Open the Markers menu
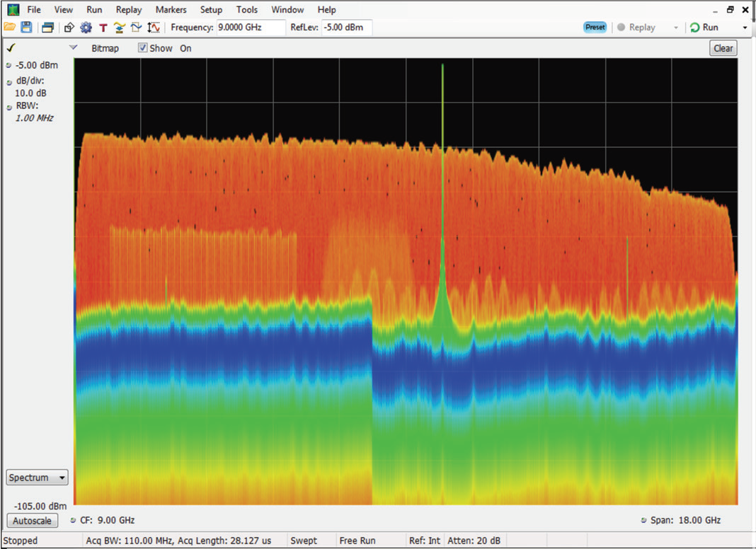This screenshot has width=756, height=549. pos(171,9)
